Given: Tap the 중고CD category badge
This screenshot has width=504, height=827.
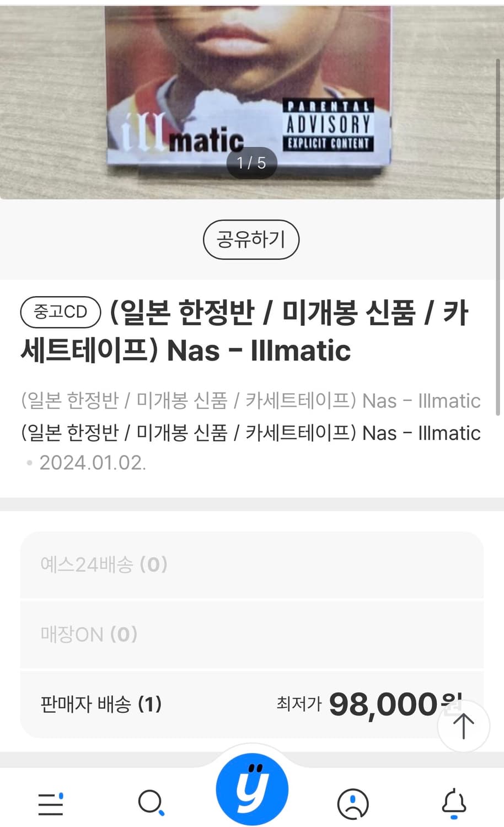Looking at the screenshot, I should click(x=61, y=312).
